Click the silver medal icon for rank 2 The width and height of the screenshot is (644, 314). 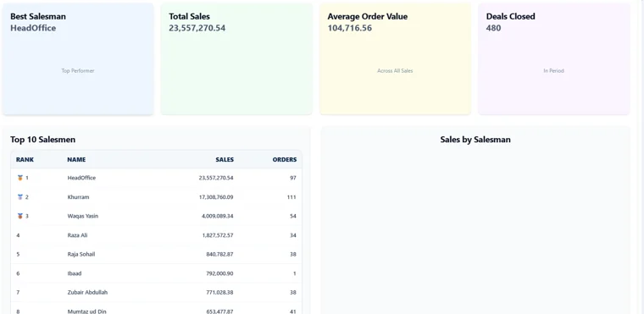point(20,197)
